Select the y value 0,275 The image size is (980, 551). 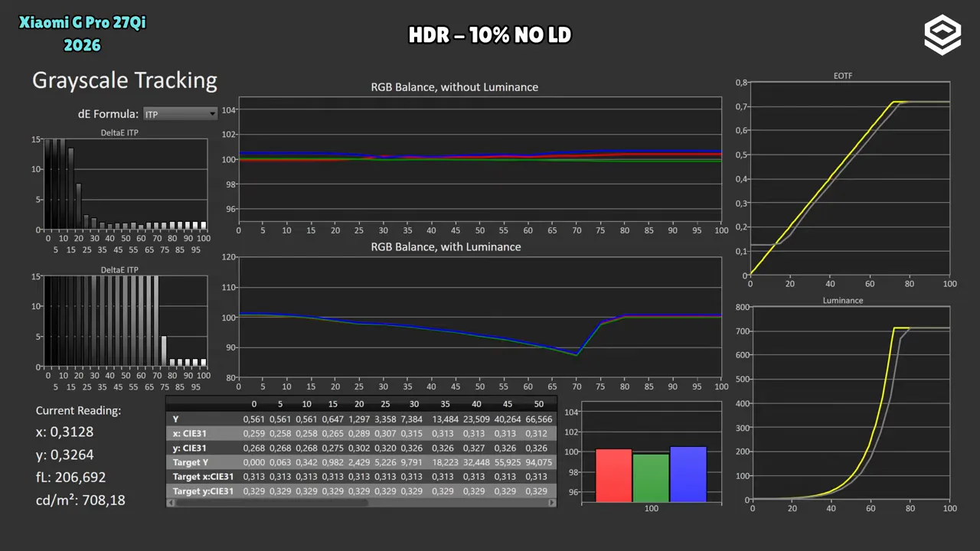pyautogui.click(x=332, y=448)
